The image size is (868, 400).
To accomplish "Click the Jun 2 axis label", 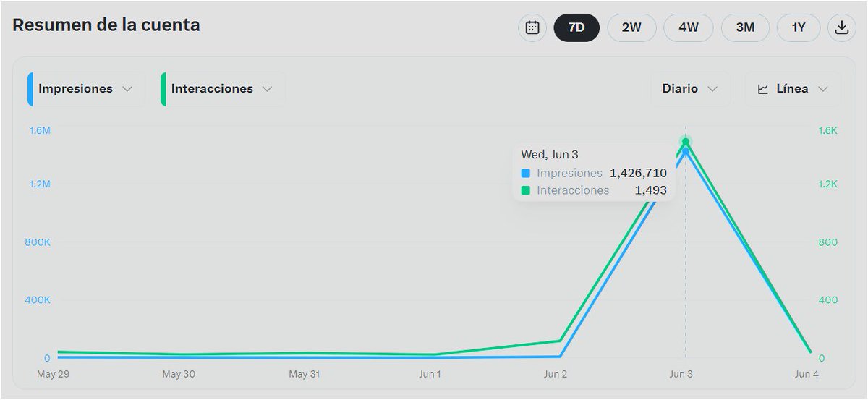I will tap(556, 375).
